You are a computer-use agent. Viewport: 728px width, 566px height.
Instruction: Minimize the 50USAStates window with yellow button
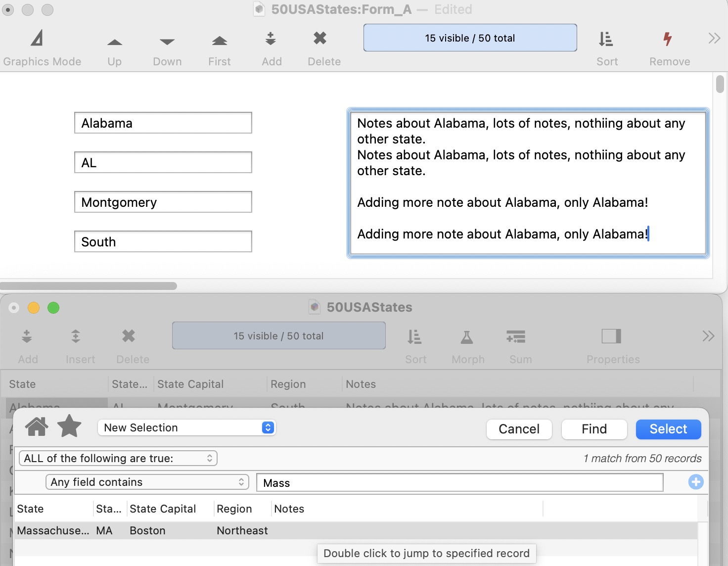[x=34, y=308]
